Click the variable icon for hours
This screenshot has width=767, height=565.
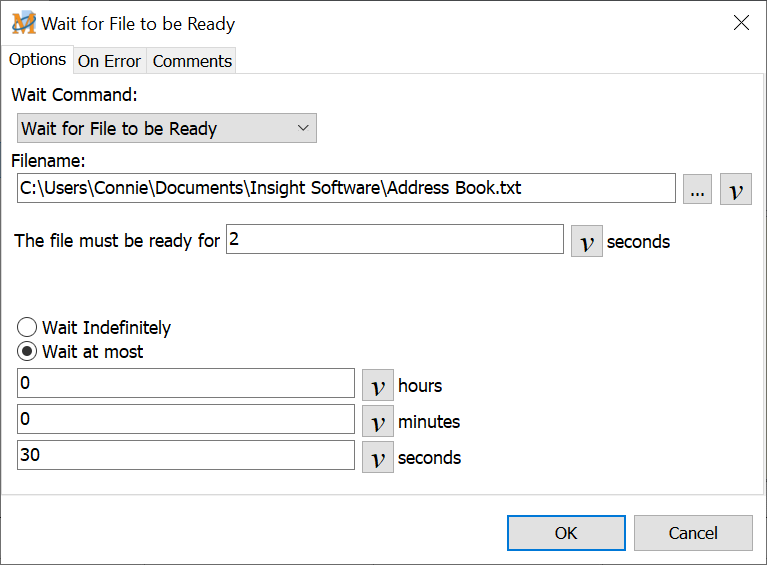(377, 385)
